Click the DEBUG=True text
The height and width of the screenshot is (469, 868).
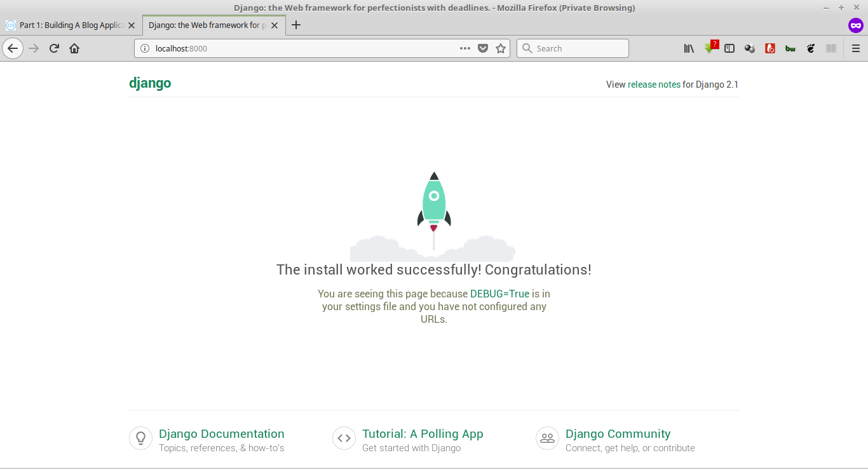tap(499, 294)
